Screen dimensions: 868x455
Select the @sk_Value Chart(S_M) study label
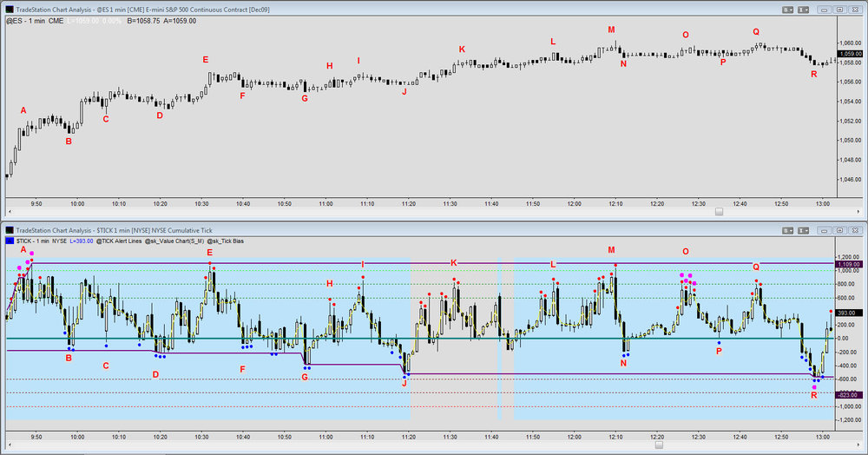click(x=174, y=241)
